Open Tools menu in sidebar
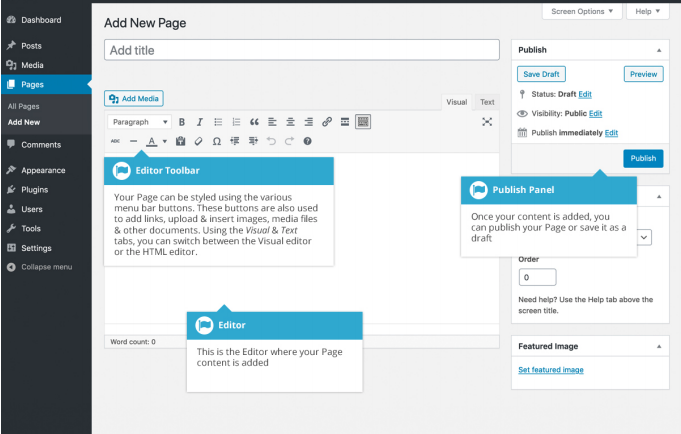681x434 pixels. [46, 229]
